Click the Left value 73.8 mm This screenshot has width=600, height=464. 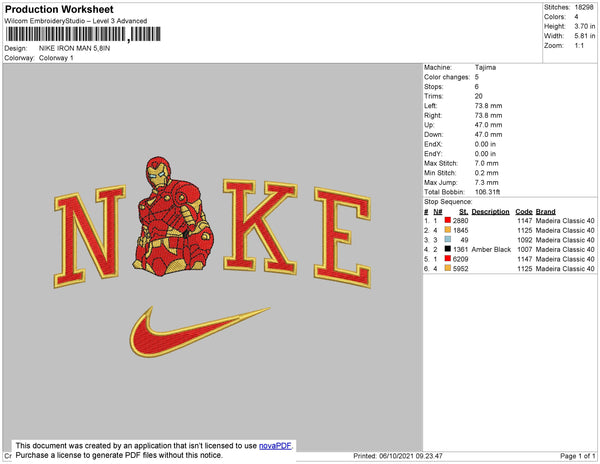click(x=489, y=106)
